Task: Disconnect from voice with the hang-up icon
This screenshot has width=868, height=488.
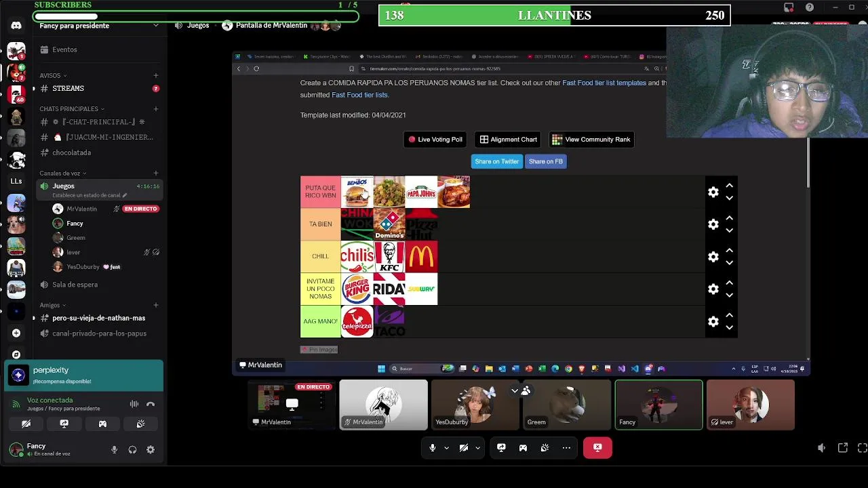Action: pyautogui.click(x=151, y=404)
